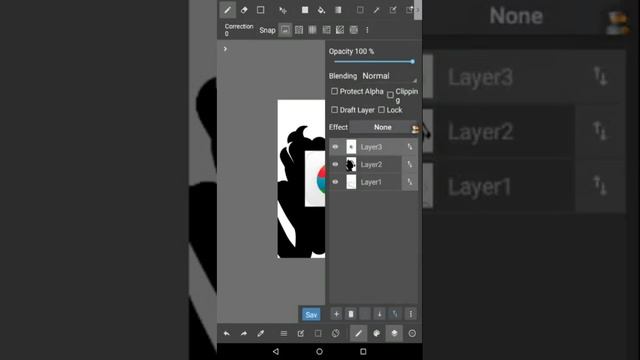Image resolution: width=640 pixels, height=360 pixels.
Task: Toggle the Layers panel
Action: (394, 333)
